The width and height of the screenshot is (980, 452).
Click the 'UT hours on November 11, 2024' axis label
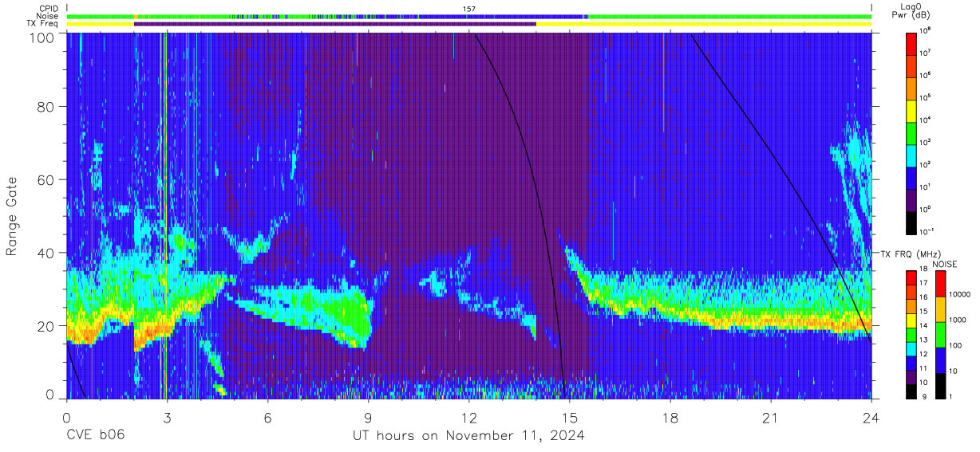tap(469, 436)
